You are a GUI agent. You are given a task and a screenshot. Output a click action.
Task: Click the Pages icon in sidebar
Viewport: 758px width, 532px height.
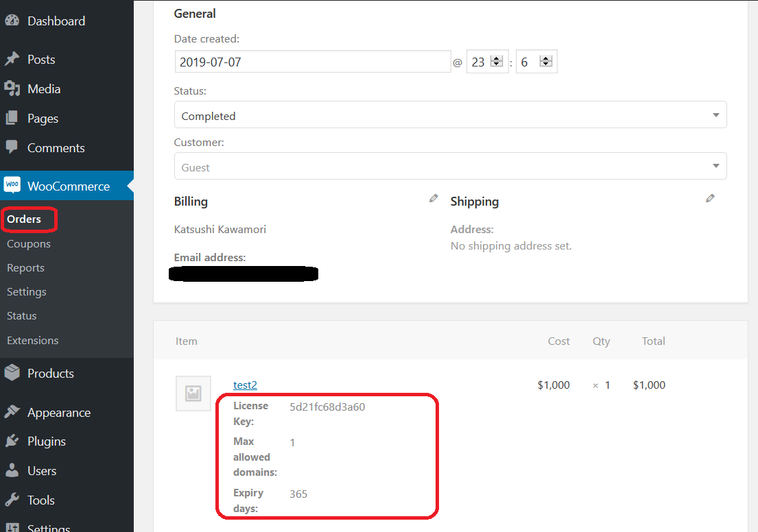(12, 118)
